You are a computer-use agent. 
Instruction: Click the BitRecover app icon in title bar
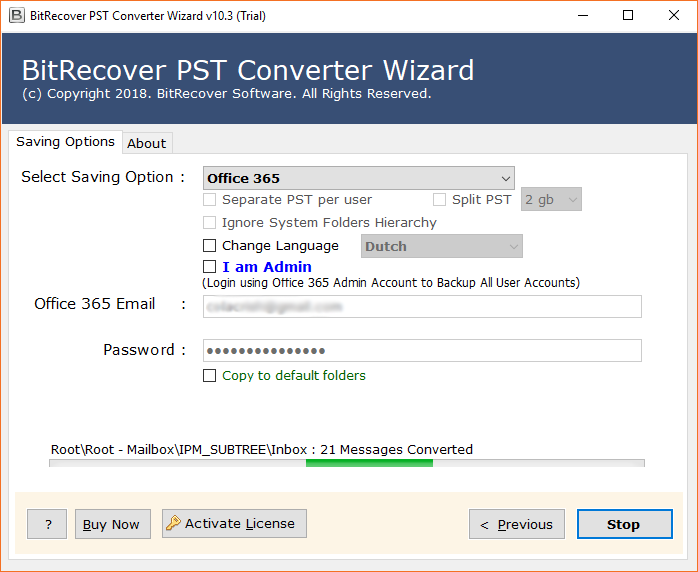pyautogui.click(x=17, y=16)
